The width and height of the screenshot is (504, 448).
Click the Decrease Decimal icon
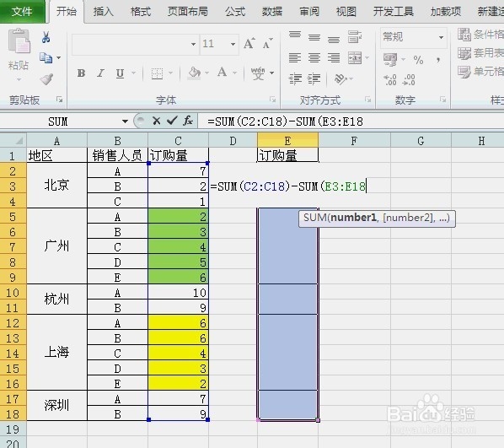(409, 80)
